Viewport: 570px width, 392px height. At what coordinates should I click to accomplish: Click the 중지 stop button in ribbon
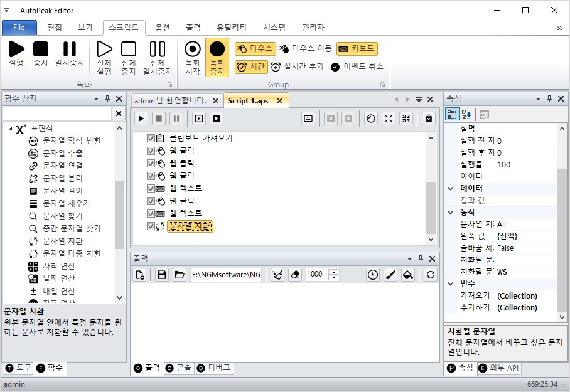tap(41, 54)
